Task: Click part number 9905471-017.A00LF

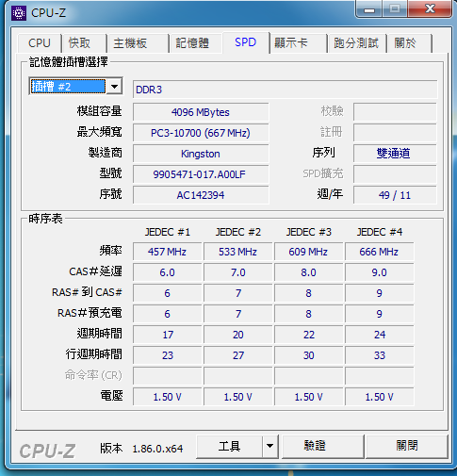Action: tap(201, 174)
